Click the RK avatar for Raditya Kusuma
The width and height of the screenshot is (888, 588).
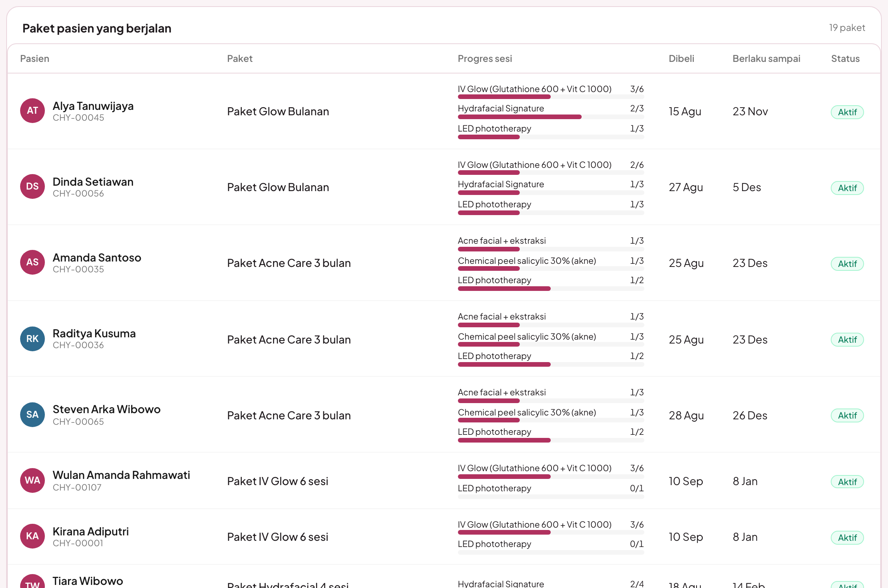tap(32, 339)
